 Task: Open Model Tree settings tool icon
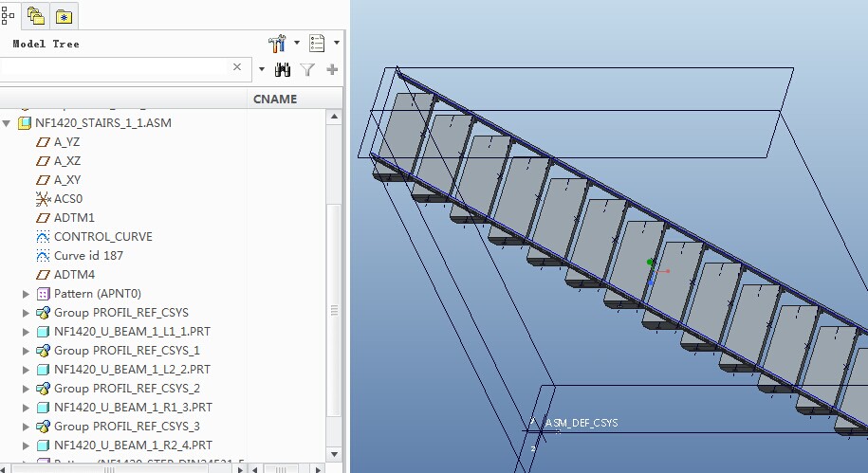click(277, 44)
